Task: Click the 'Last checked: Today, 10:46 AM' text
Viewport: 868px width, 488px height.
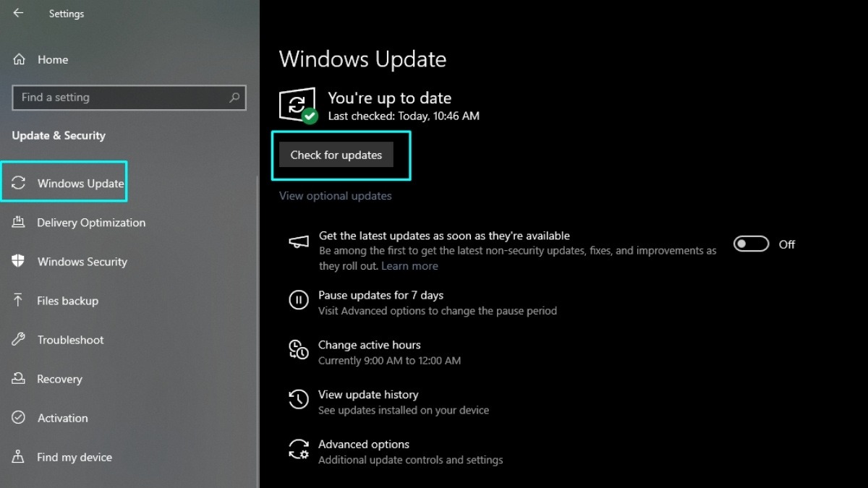Action: pyautogui.click(x=404, y=116)
